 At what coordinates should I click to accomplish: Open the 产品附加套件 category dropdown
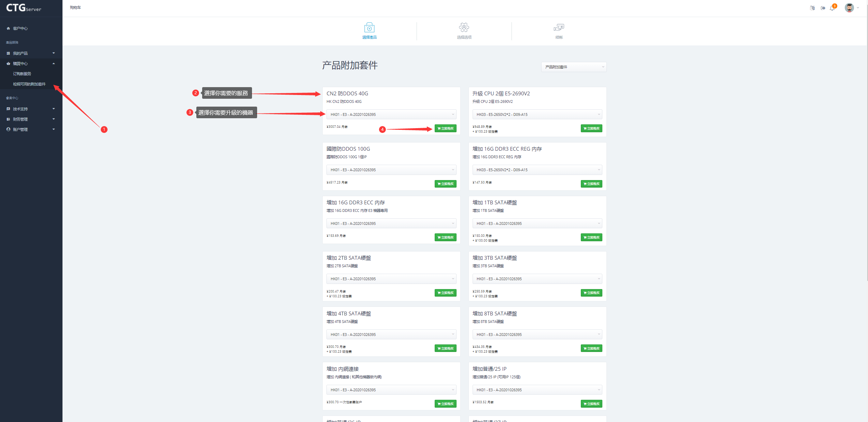(574, 67)
